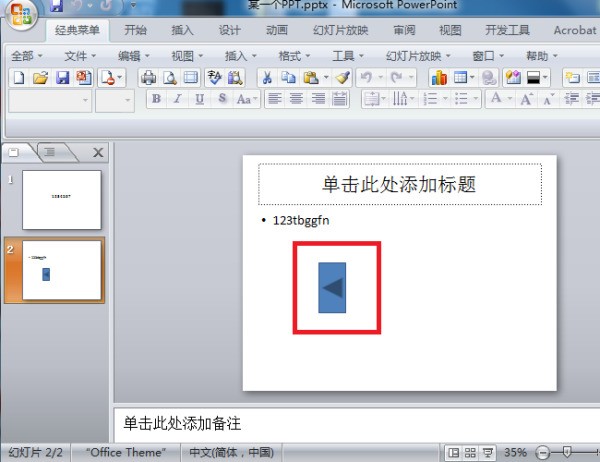Image resolution: width=600 pixels, height=462 pixels.
Task: Open the font size combo box
Action: (x=114, y=101)
